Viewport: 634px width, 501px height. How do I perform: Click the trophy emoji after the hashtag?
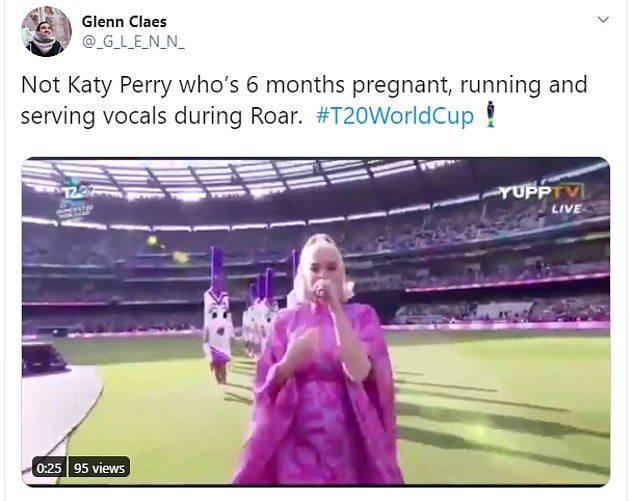coord(489,116)
